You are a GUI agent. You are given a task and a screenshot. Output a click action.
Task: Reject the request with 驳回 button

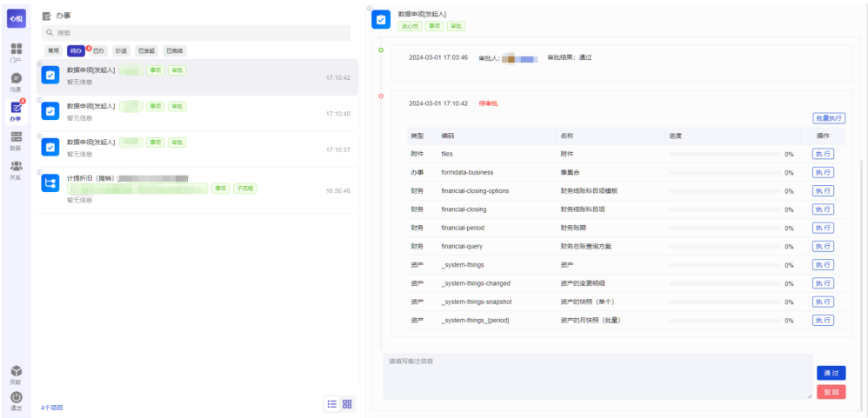(831, 392)
